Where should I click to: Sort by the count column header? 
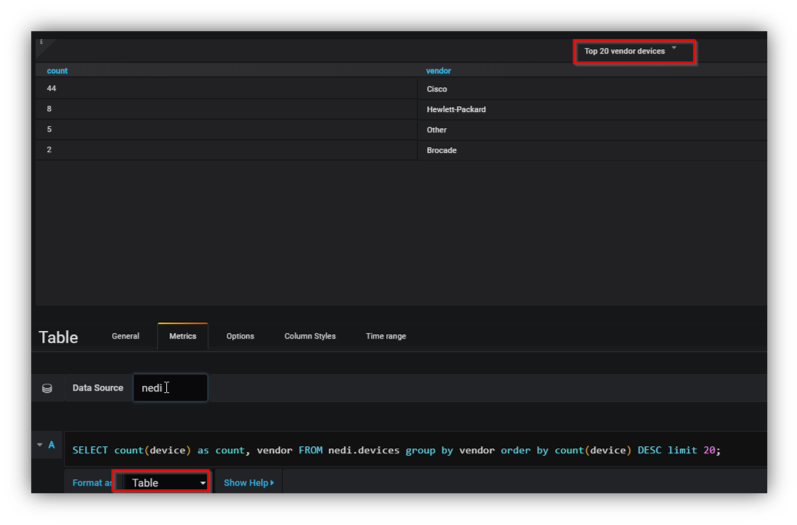pyautogui.click(x=57, y=71)
